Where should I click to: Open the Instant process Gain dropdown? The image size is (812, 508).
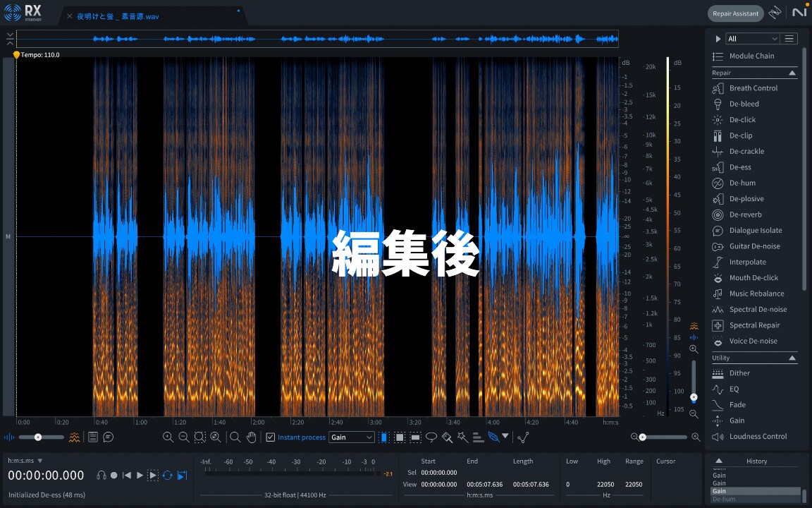click(351, 437)
